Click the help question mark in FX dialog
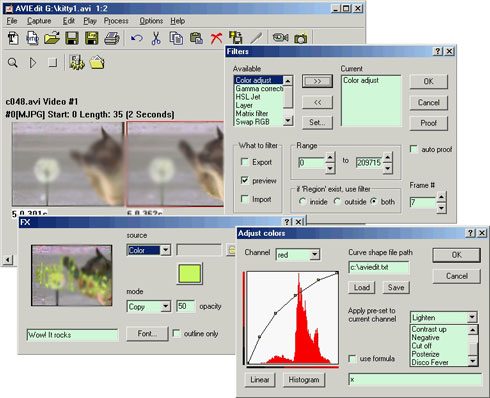Screen dimensions: 490x398 click(x=287, y=222)
